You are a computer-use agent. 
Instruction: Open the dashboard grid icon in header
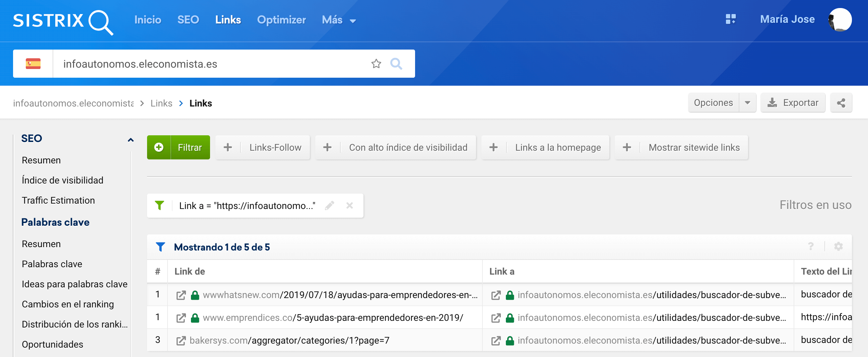[x=730, y=19]
